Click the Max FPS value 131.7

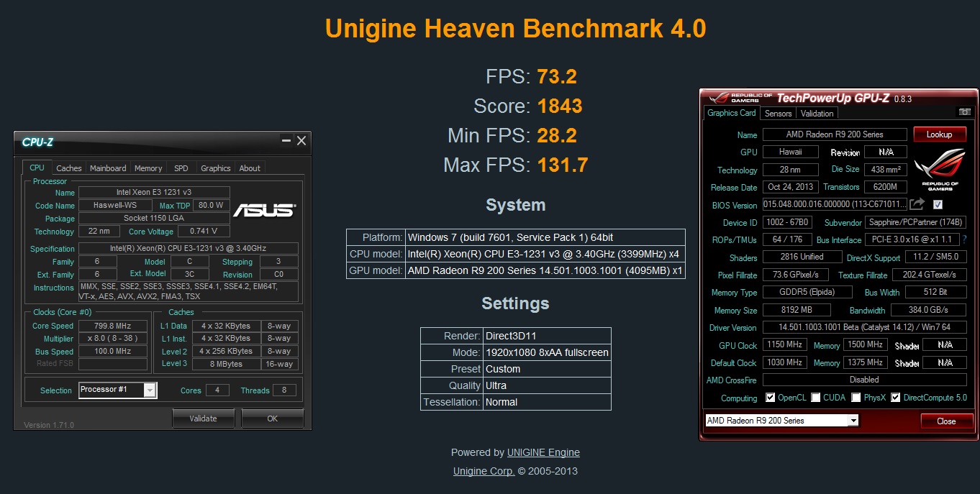[x=562, y=165]
